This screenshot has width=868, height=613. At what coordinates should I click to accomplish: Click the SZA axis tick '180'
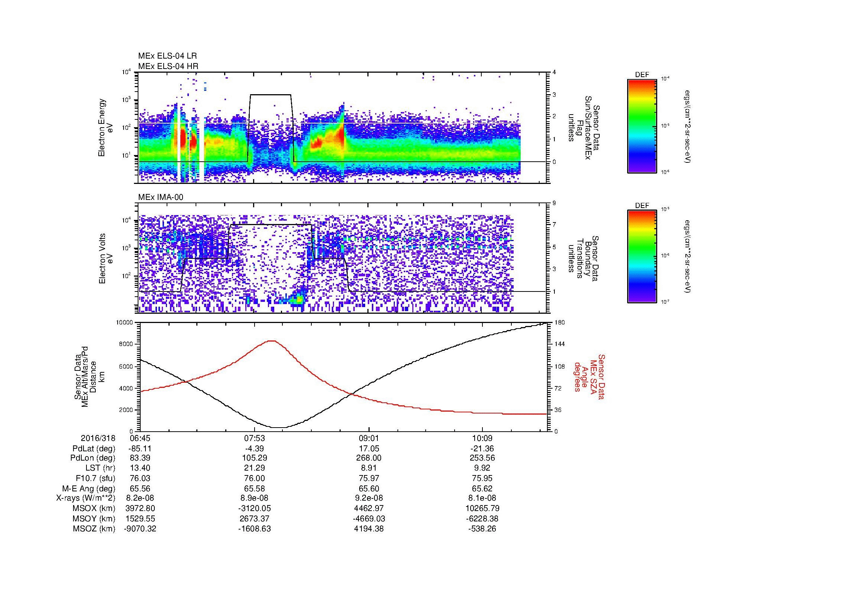(x=559, y=323)
